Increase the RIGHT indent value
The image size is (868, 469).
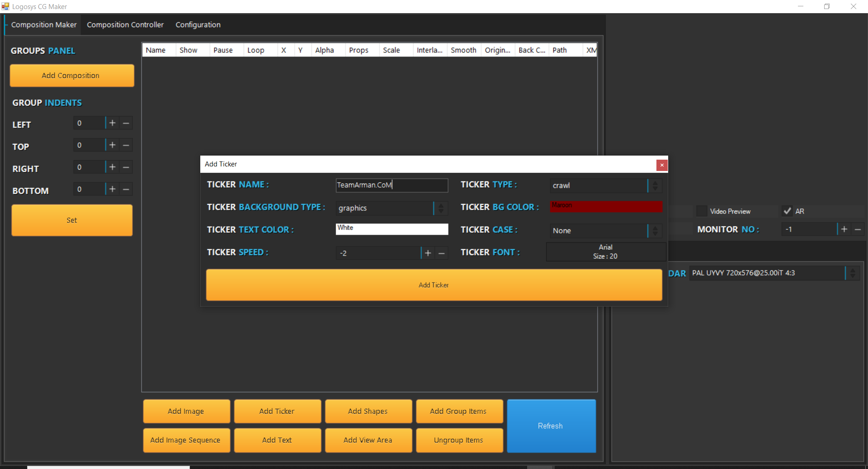coord(113,167)
